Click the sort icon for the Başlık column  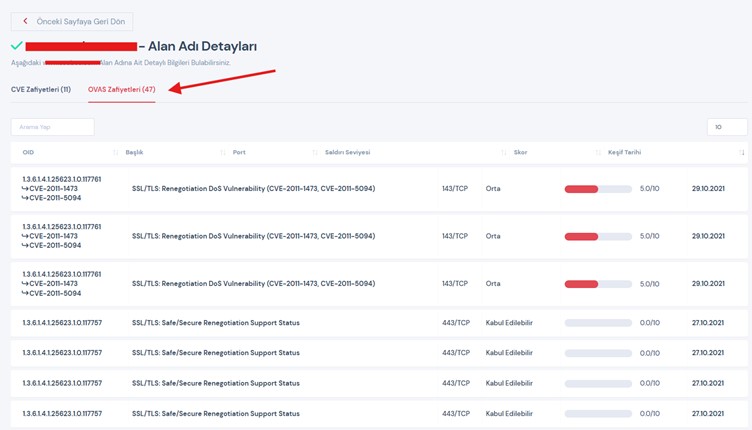point(222,153)
